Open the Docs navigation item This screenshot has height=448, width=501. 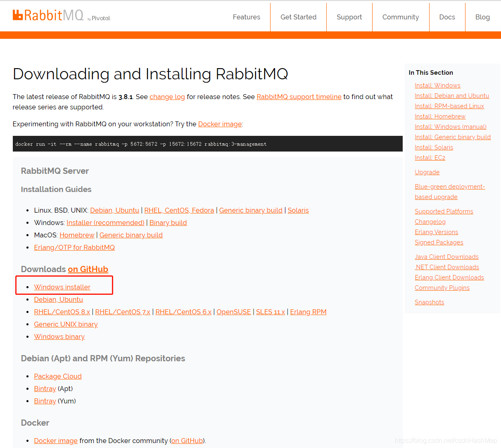point(447,17)
